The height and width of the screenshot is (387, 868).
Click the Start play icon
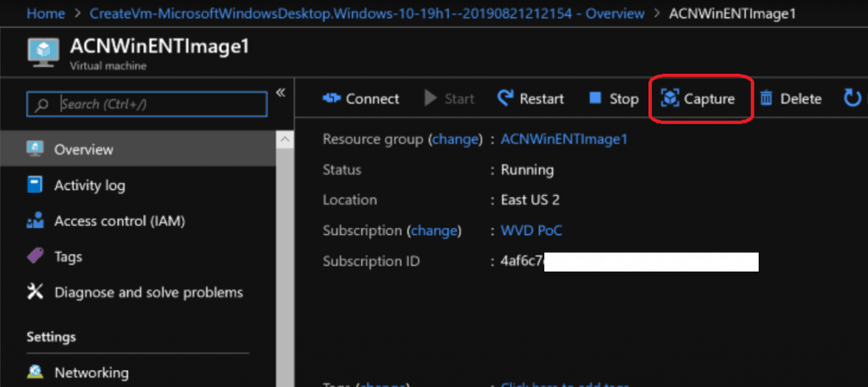431,98
